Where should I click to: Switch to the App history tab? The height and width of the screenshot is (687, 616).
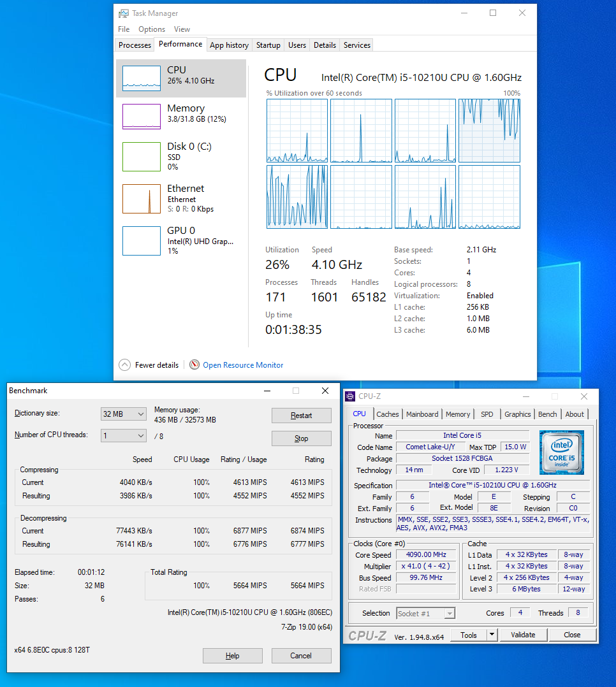coord(229,45)
